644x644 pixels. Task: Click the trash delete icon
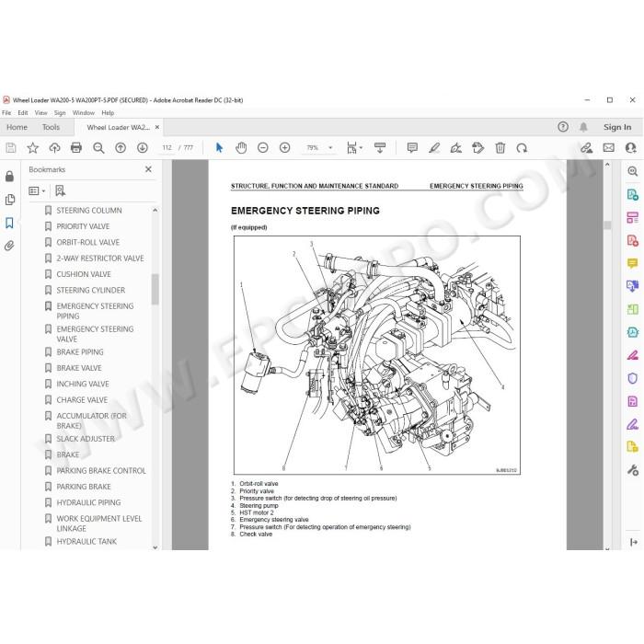(500, 148)
